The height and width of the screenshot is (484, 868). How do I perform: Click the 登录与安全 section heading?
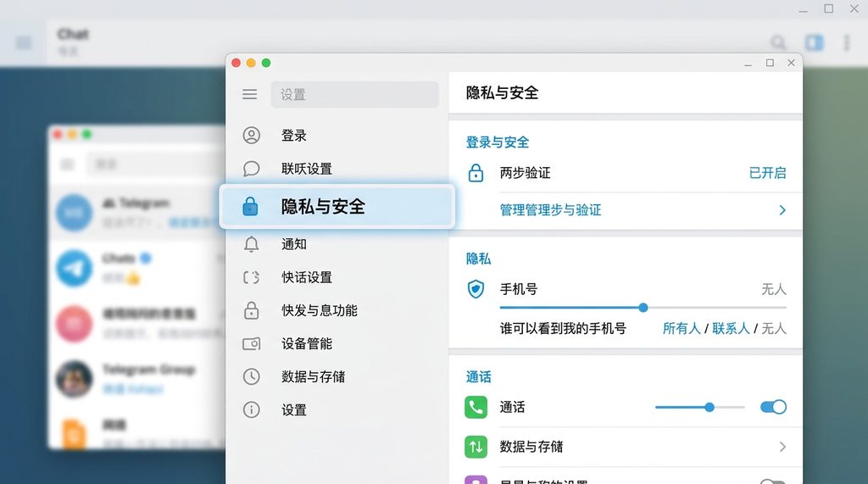[x=497, y=142]
